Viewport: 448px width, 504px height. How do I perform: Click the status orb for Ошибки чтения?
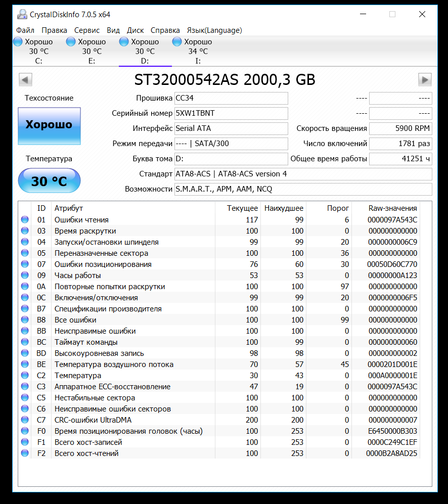pos(25,219)
